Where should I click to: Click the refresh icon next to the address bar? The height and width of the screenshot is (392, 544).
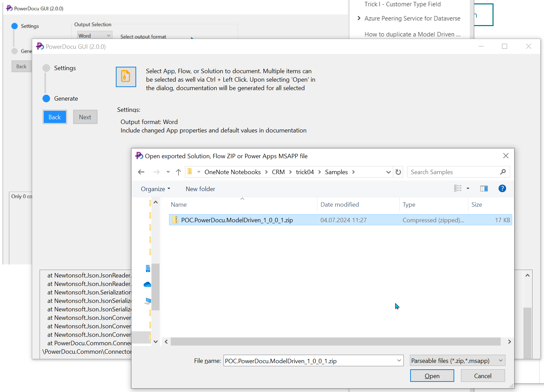click(x=398, y=172)
